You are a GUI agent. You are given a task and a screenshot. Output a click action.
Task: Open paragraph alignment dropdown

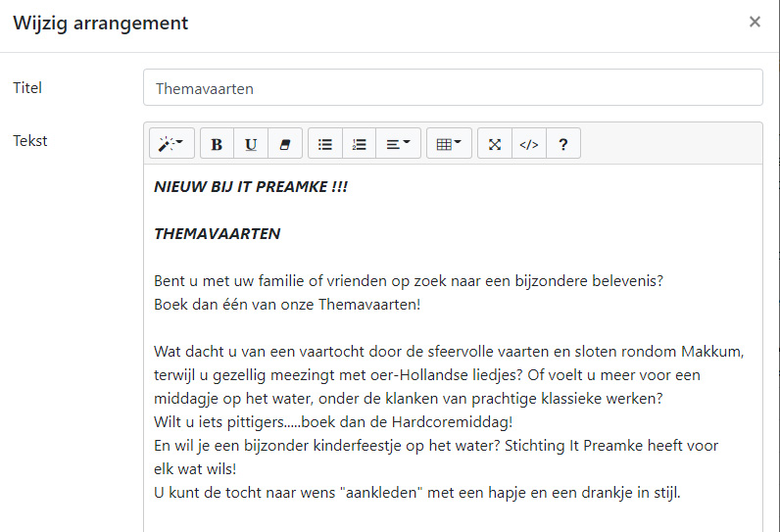pyautogui.click(x=399, y=144)
